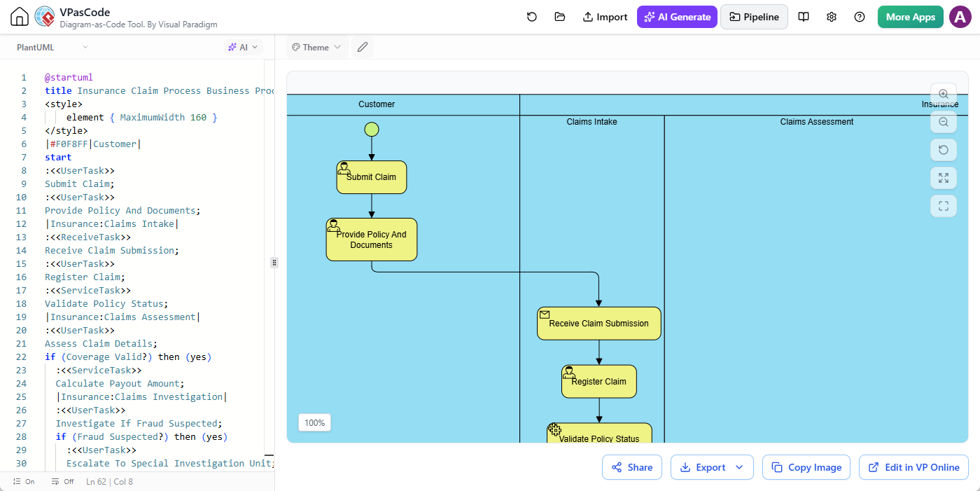
Task: Click envelope icon on Receive Claim Submission
Action: [545, 314]
